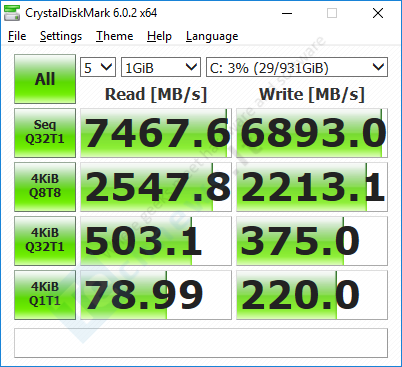
Task: Start the 4KiB Q8T8 test
Action: (45, 187)
